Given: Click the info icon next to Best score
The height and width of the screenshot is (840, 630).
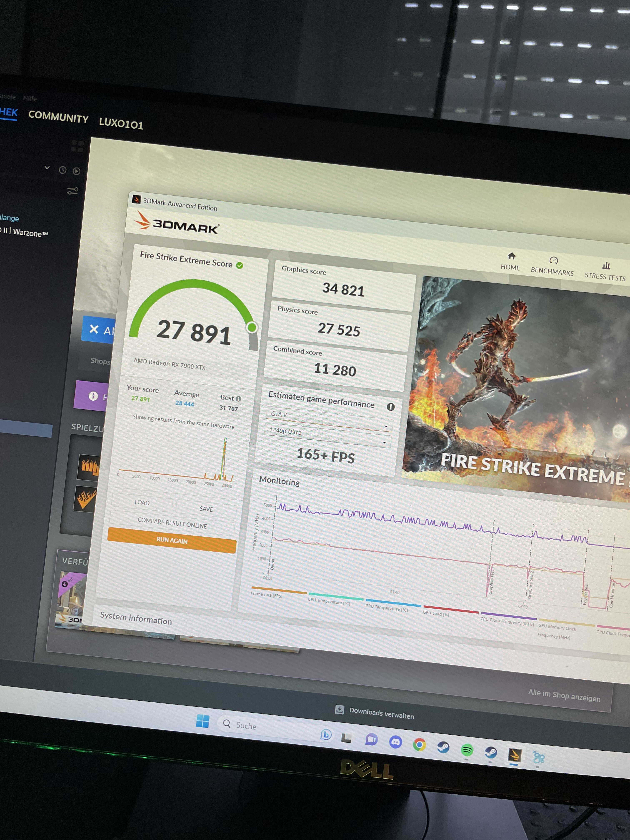Looking at the screenshot, I should point(239,399).
